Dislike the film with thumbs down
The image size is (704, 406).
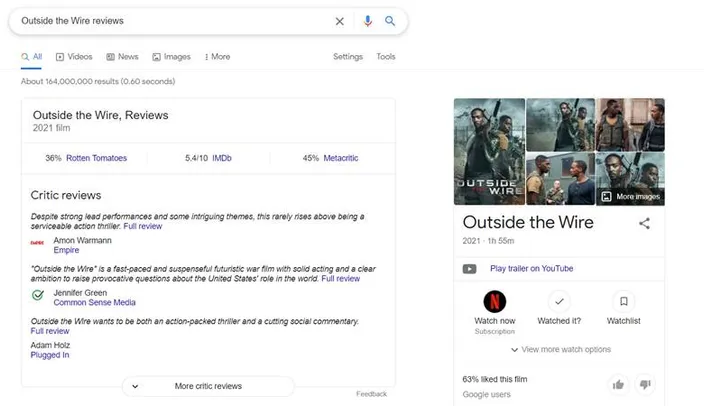click(645, 384)
